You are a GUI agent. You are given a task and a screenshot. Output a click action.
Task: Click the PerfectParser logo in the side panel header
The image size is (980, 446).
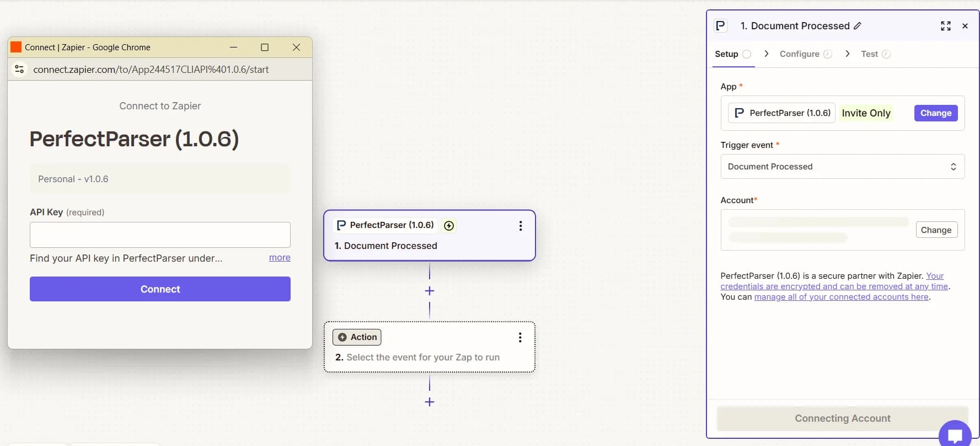pos(720,25)
